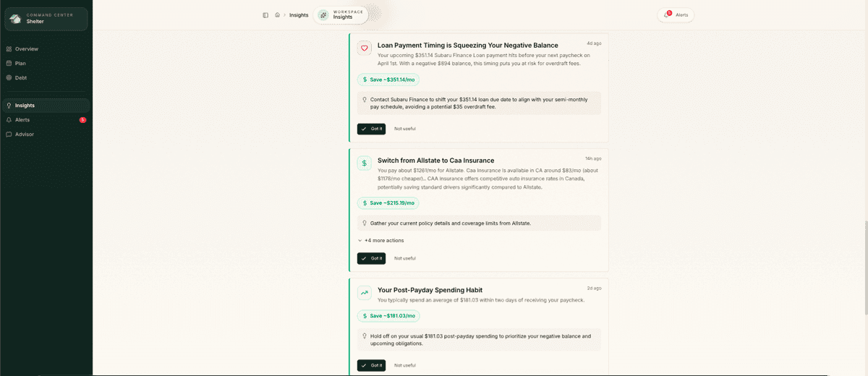Click heart icon on Loan Payment Timing card

(x=365, y=48)
